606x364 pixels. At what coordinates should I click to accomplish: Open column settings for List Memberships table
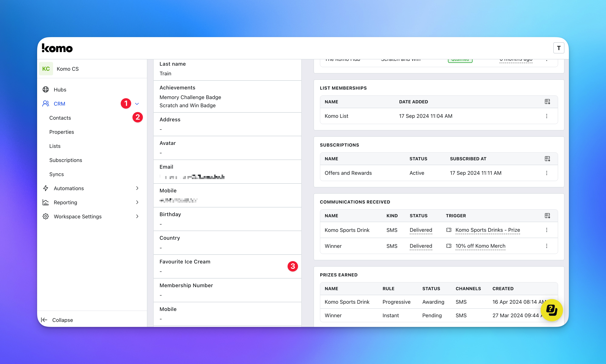547,102
